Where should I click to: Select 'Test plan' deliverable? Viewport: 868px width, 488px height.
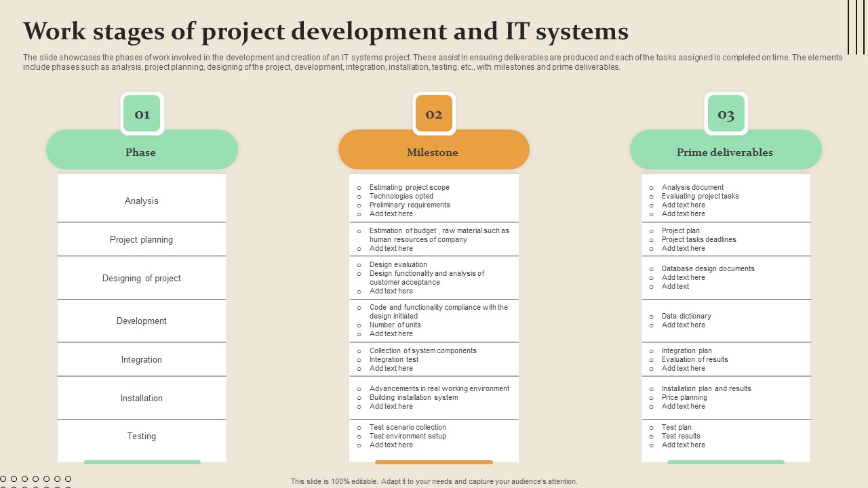point(677,427)
